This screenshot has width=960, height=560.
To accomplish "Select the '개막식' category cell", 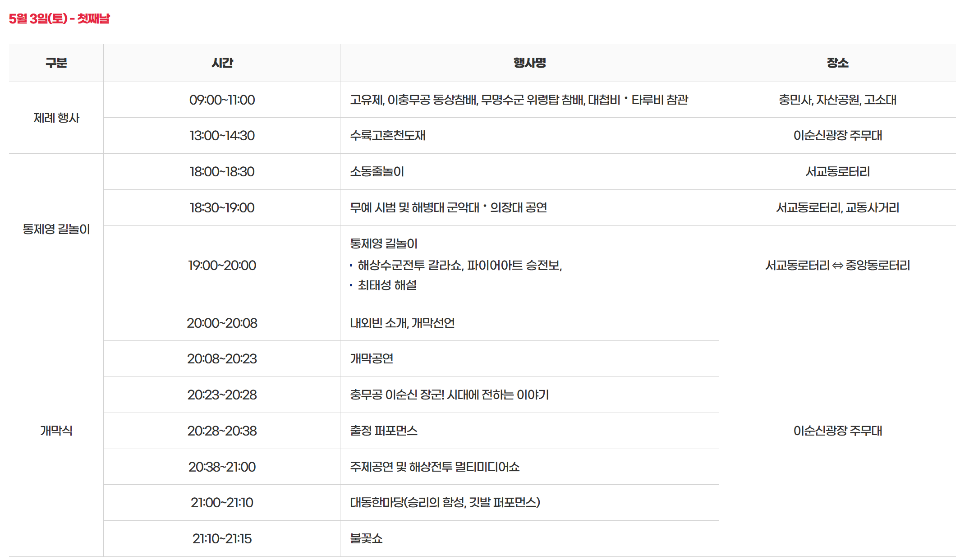I will click(x=56, y=431).
